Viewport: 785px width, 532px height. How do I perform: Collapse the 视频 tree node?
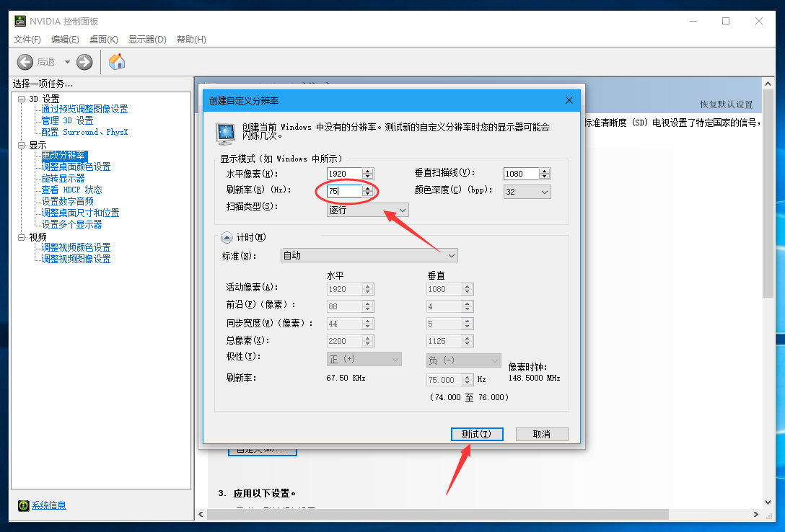tap(22, 237)
